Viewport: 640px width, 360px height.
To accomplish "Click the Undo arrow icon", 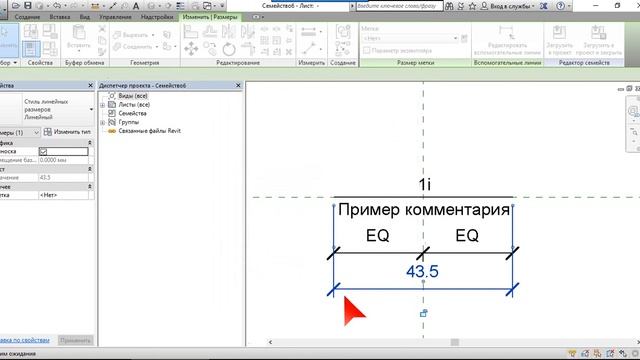I will 57,6.
